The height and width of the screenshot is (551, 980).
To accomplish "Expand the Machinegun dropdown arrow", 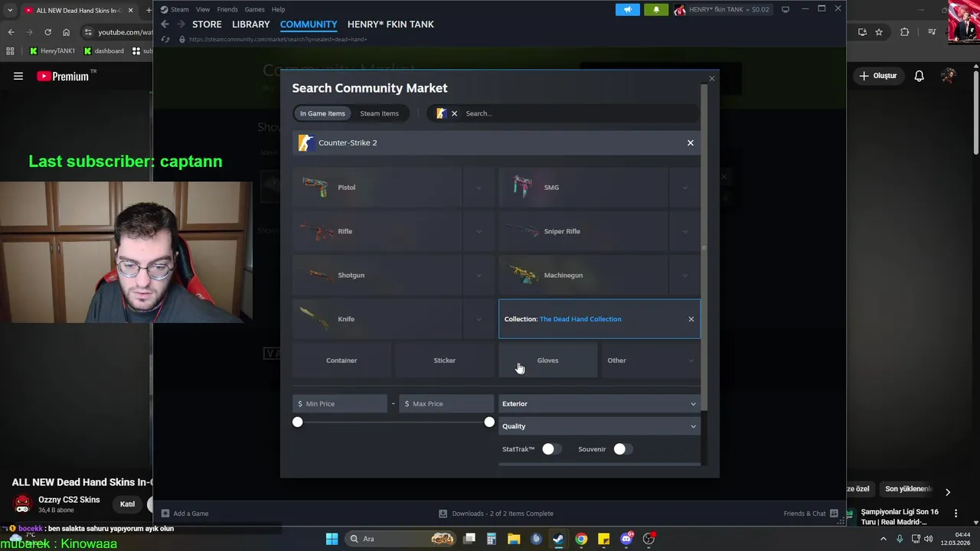I will [684, 275].
